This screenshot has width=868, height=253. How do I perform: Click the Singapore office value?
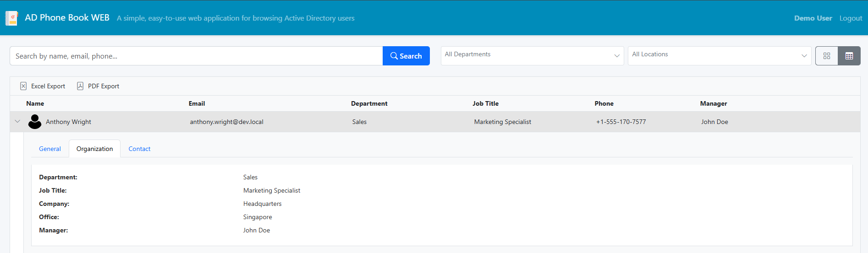click(258, 217)
